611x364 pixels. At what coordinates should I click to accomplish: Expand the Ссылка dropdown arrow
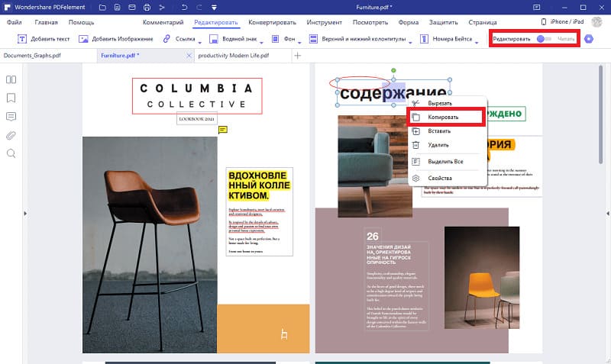(x=200, y=42)
